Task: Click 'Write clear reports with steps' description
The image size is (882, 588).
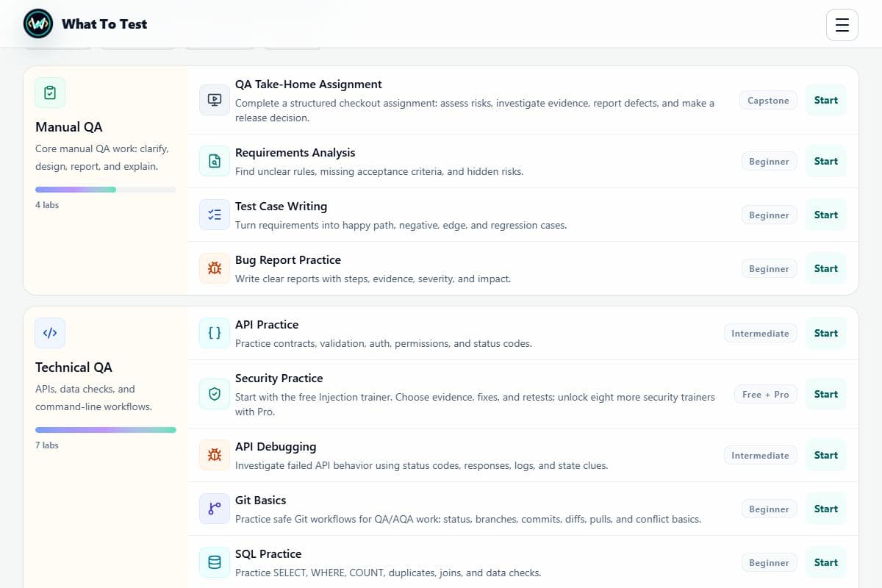Action: [373, 279]
